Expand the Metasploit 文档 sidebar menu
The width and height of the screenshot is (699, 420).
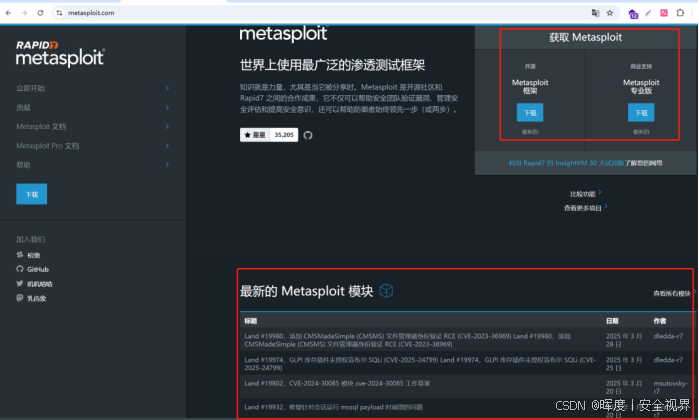(x=167, y=127)
